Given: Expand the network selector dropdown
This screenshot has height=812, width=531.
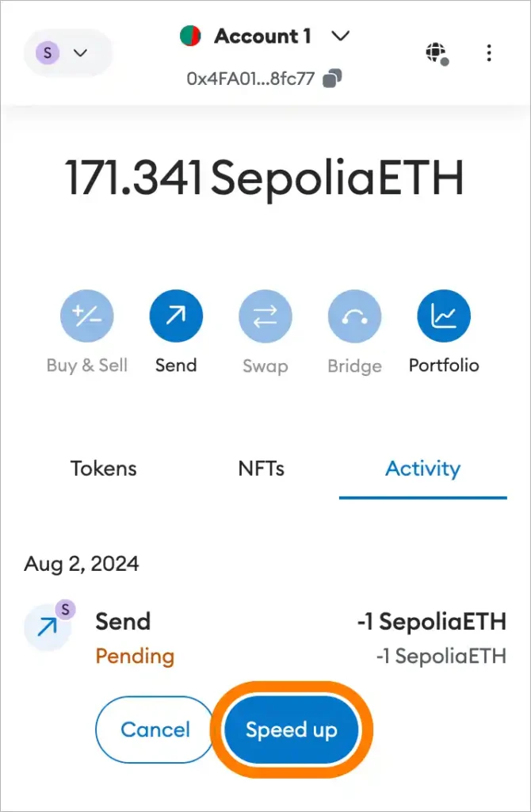Looking at the screenshot, I should [68, 53].
